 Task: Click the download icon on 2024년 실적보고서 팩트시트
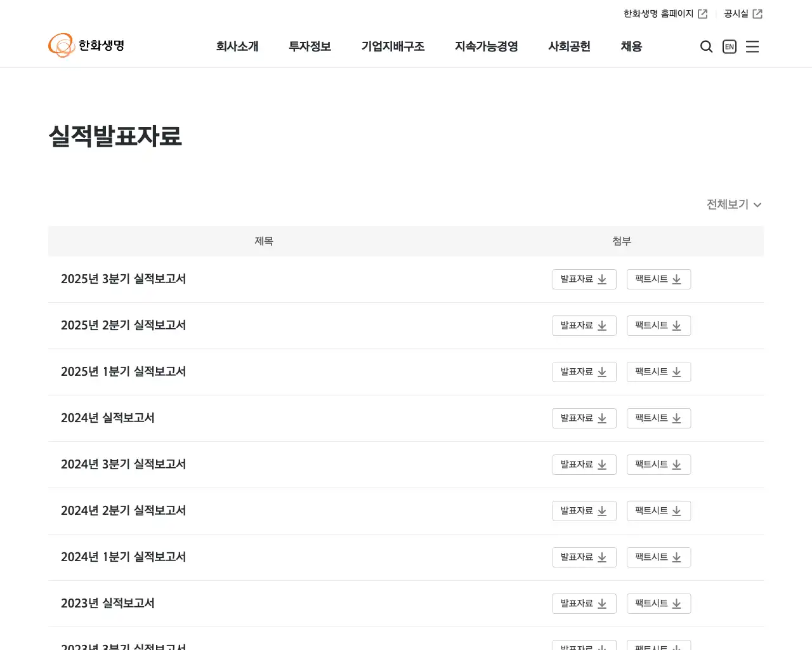tap(676, 418)
